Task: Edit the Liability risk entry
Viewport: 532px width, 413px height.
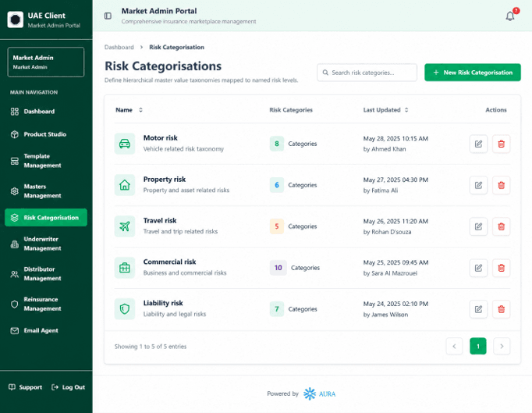Action: pos(478,309)
